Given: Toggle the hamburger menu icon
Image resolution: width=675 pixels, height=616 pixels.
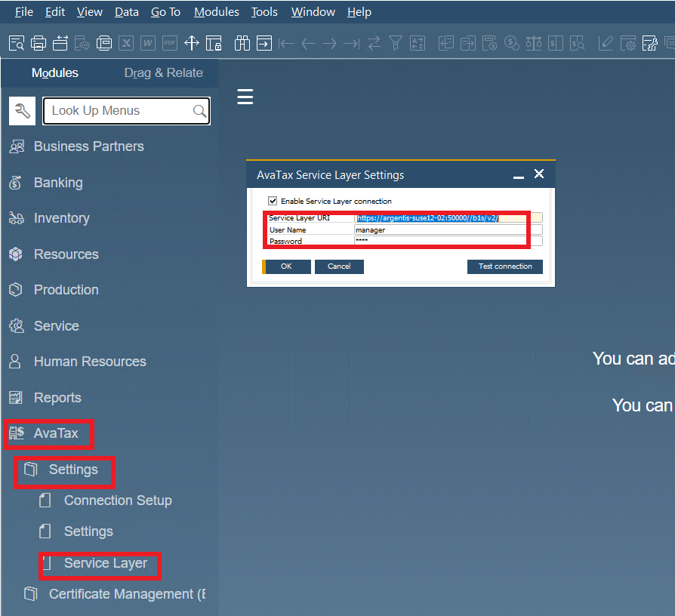Looking at the screenshot, I should (245, 97).
